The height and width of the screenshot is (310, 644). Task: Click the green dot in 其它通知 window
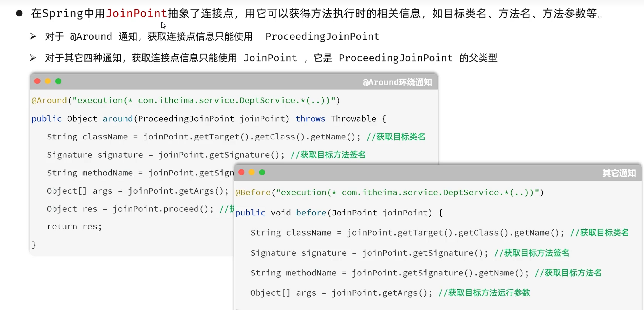(262, 172)
